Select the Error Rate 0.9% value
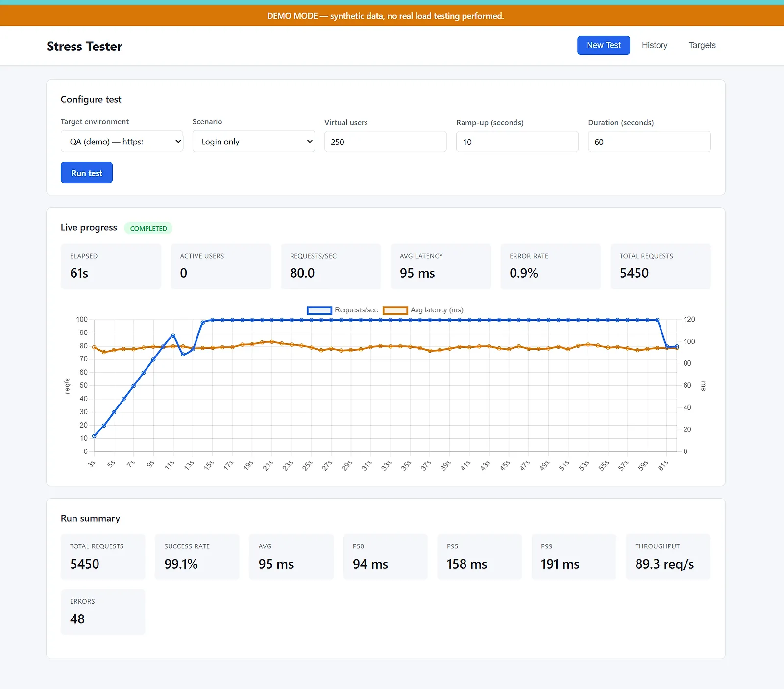784x689 pixels. pyautogui.click(x=524, y=273)
